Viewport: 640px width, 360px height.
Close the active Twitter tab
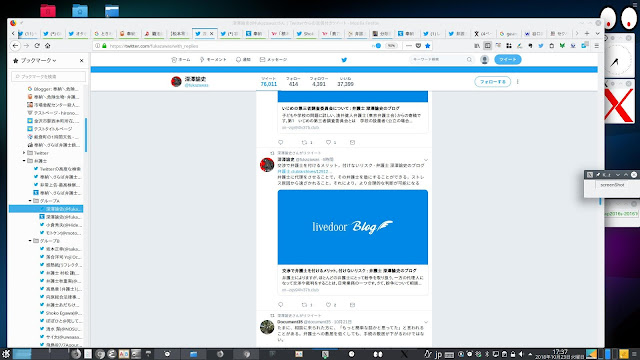click(211, 34)
